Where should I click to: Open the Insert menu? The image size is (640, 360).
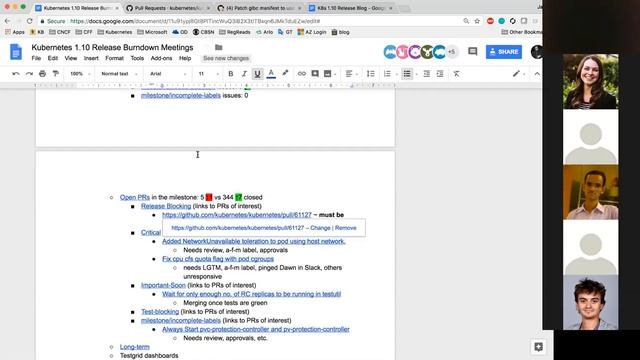[91, 58]
